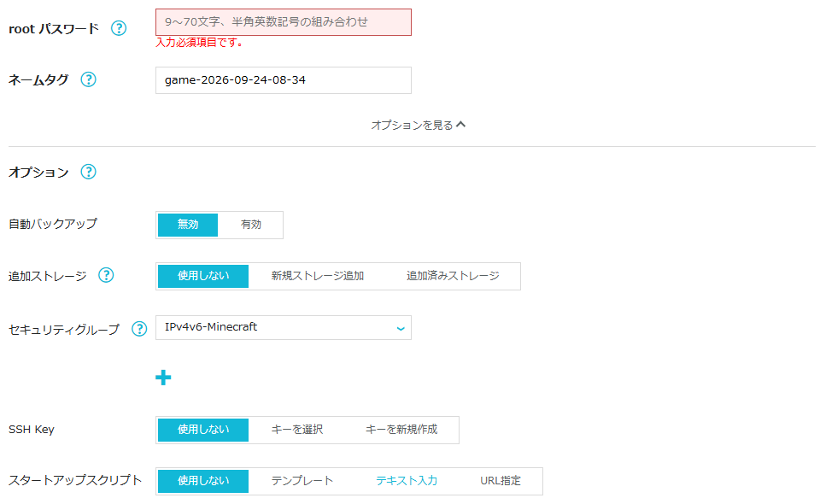820x504 pixels.
Task: Select 追加済みストレージ option
Action: point(453,276)
